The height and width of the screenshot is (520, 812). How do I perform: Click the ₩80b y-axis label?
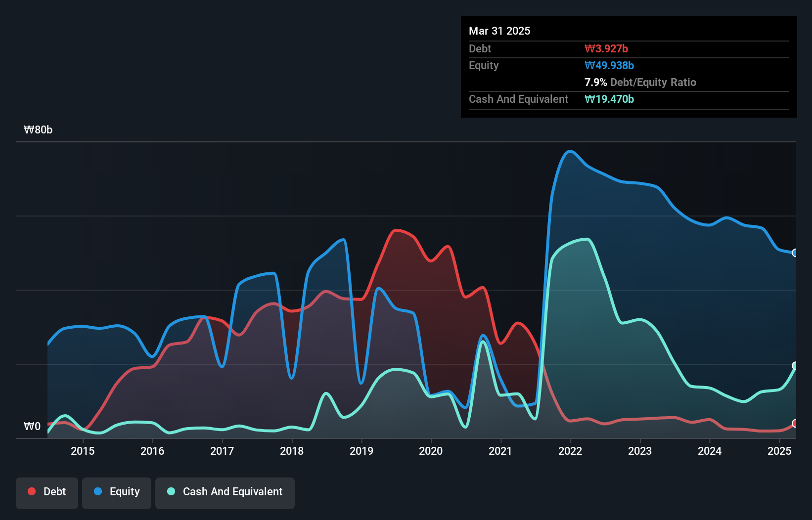(38, 130)
